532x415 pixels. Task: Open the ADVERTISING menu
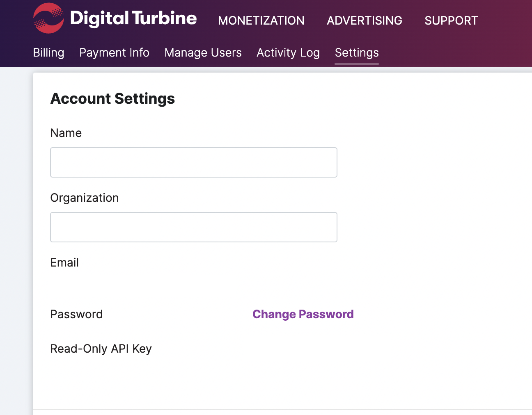[365, 21]
